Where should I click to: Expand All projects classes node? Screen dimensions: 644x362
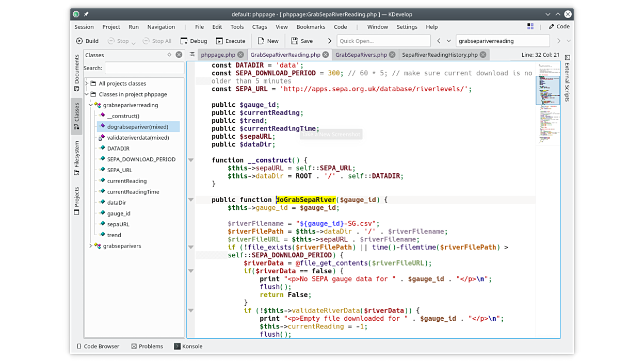pyautogui.click(x=87, y=84)
